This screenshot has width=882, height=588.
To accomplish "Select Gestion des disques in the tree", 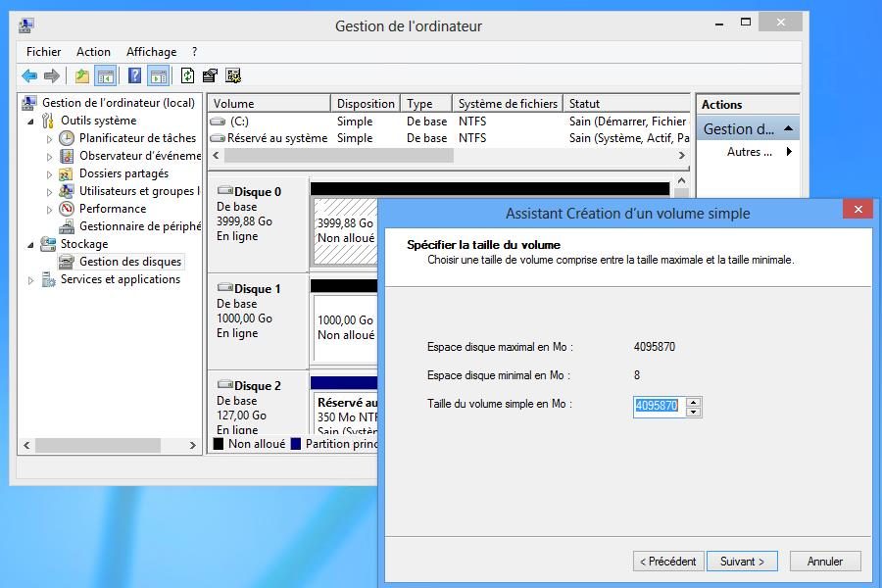I will coord(129,262).
